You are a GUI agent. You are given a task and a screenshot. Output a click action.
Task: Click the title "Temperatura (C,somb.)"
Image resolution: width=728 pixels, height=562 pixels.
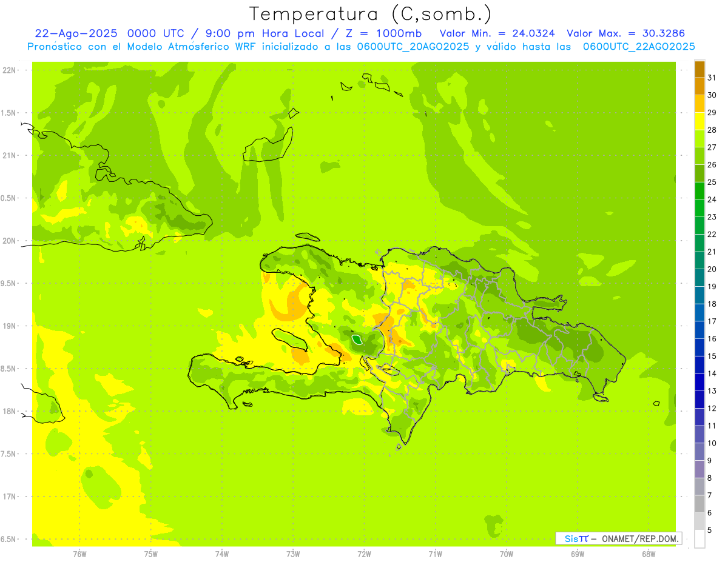(371, 14)
